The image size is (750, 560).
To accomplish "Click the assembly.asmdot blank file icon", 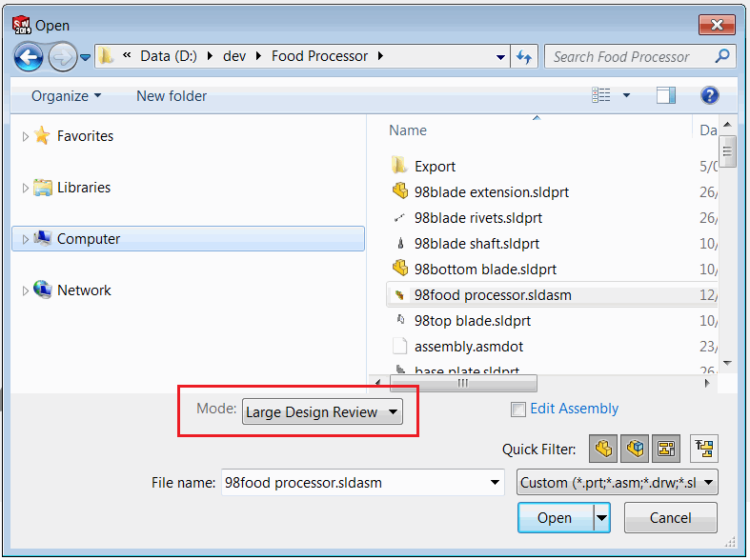I will (x=399, y=346).
